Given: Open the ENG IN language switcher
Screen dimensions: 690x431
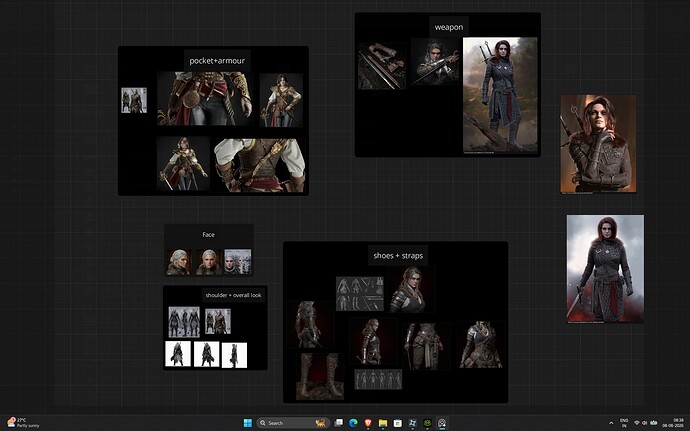Looking at the screenshot, I should click(x=624, y=423).
